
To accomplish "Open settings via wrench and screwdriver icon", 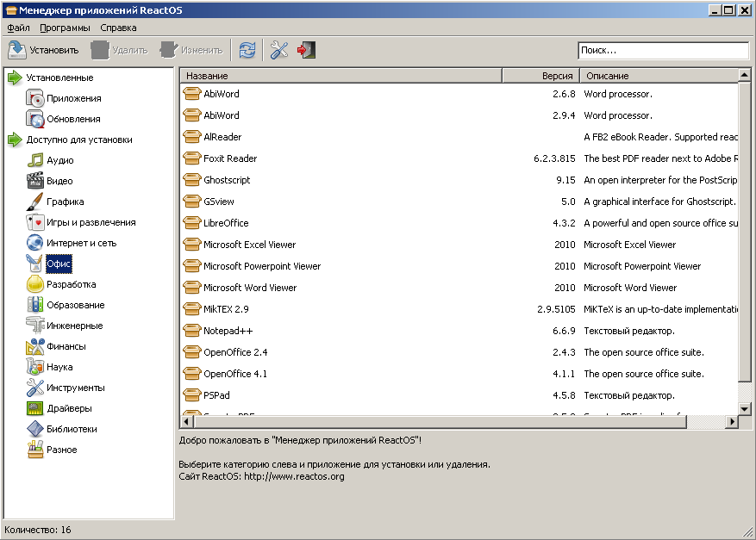I will tap(279, 50).
